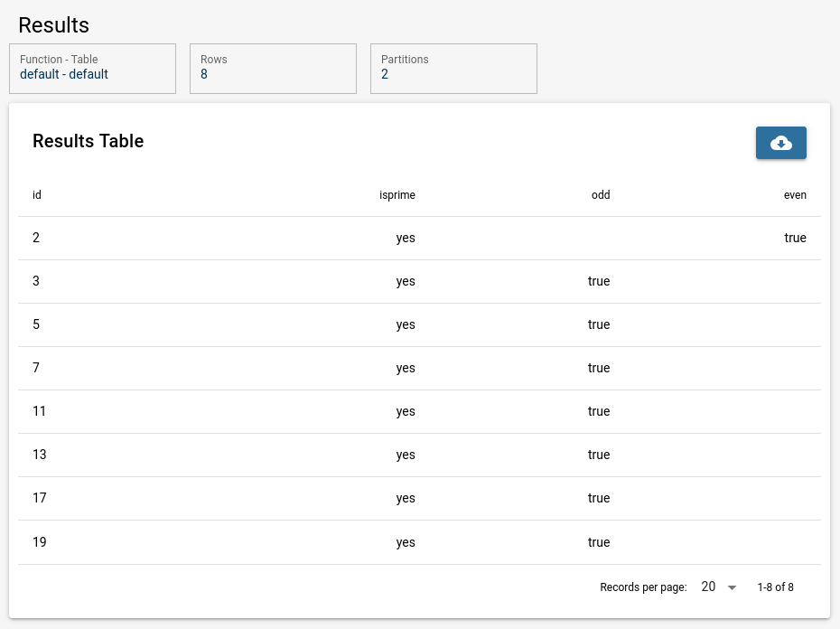Open the Records per page dropdown arrow

point(732,587)
